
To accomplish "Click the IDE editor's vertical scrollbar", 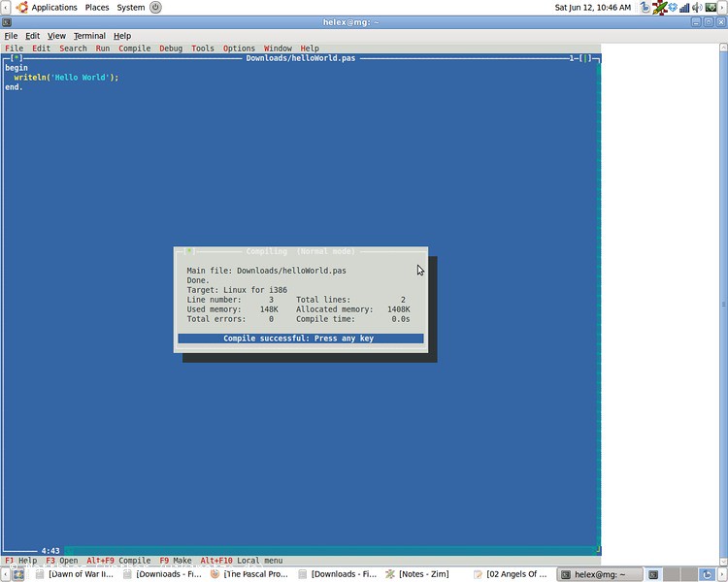I will click(599, 305).
